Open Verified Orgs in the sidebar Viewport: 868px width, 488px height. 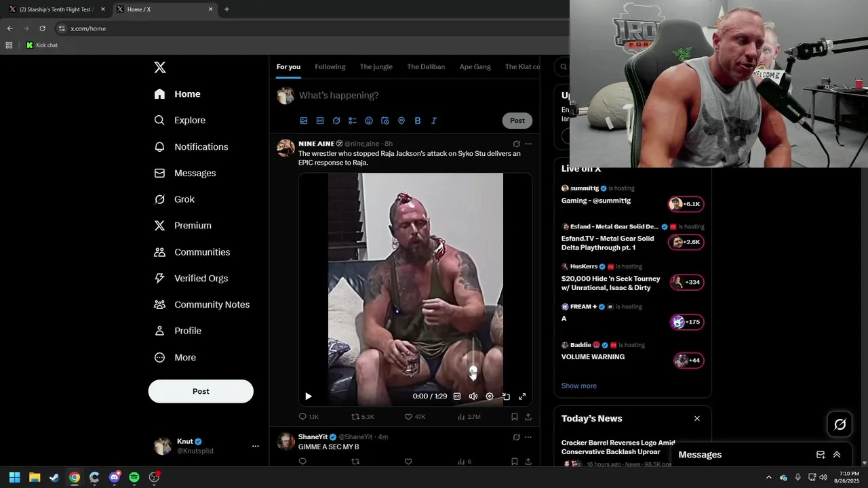(x=191, y=279)
